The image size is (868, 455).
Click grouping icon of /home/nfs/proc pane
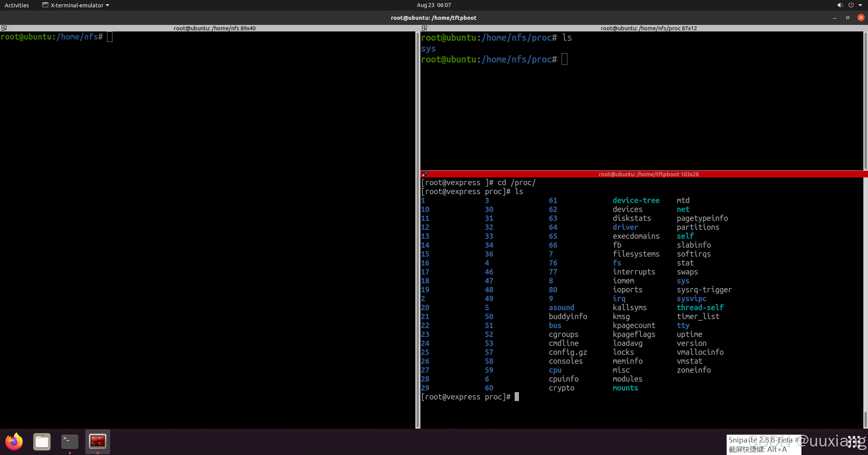click(424, 28)
